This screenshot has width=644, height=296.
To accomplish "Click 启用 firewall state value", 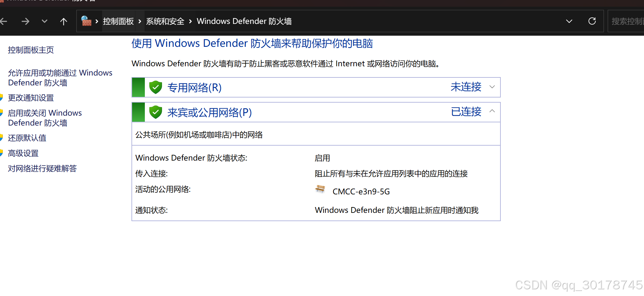I will [322, 158].
